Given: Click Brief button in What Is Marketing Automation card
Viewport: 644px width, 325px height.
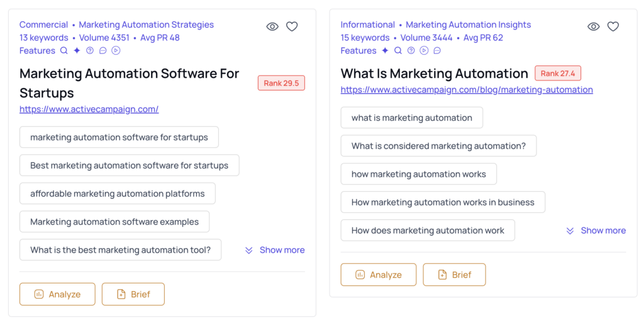Looking at the screenshot, I should (454, 275).
